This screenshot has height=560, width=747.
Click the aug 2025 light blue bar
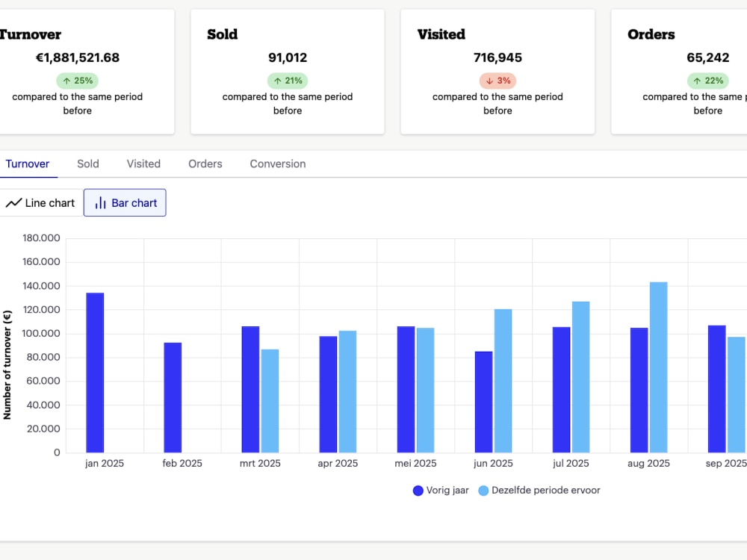(x=658, y=367)
